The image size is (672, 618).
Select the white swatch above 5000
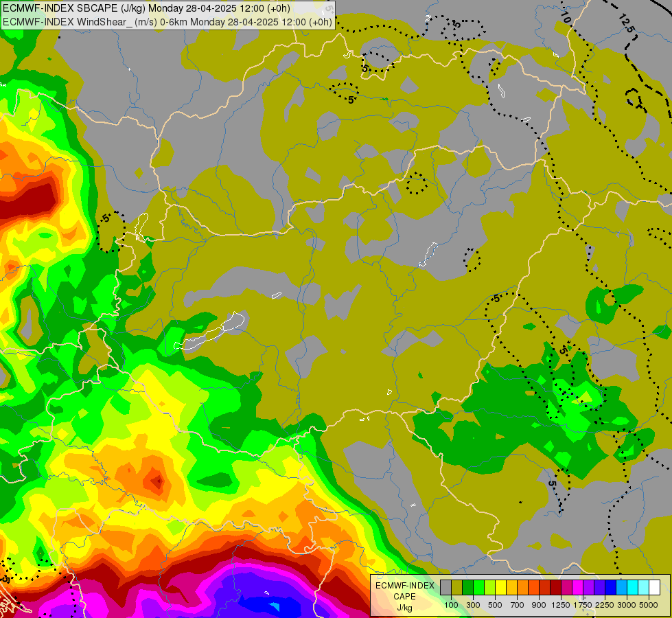pyautogui.click(x=654, y=588)
